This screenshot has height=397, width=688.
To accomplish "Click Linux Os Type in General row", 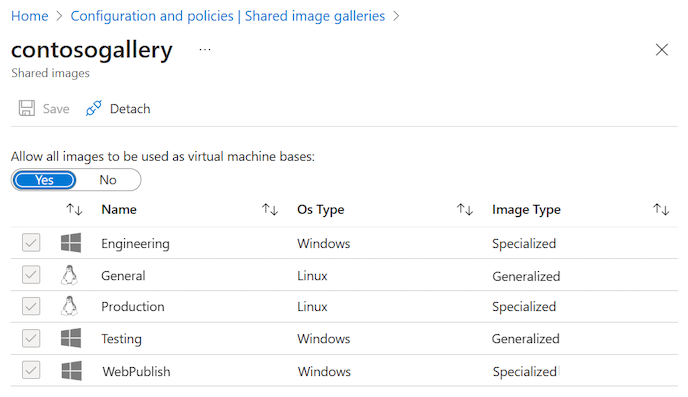I will point(312,276).
